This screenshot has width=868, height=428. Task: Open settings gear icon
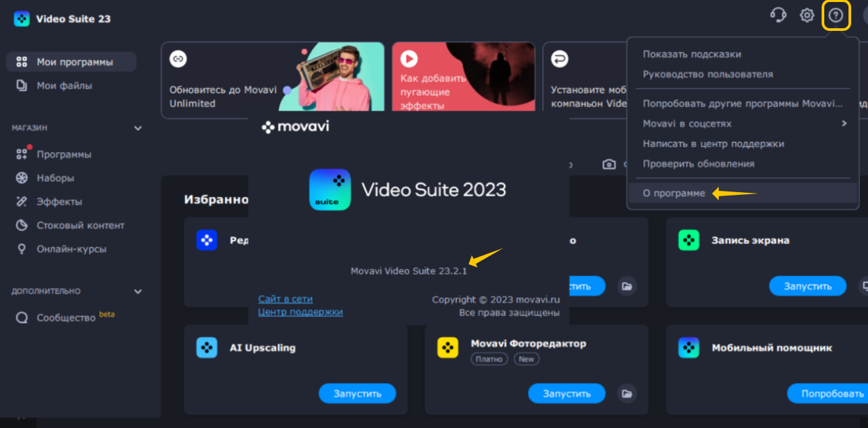coord(807,15)
